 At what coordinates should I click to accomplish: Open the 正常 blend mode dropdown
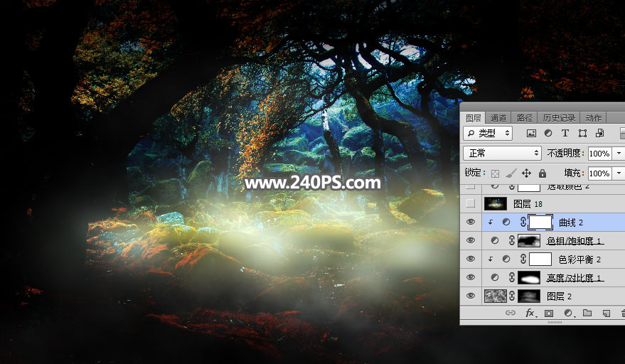click(502, 153)
